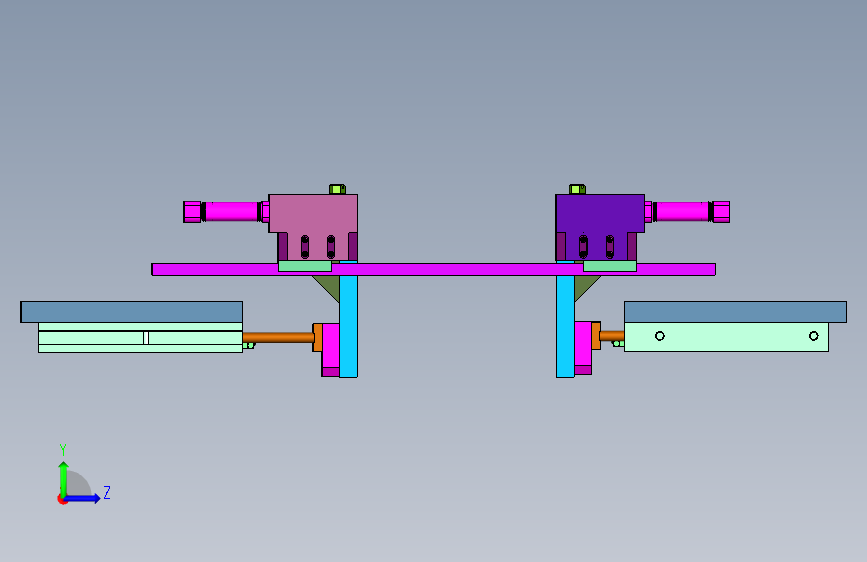Select the left blue-gray top plate
This screenshot has height=562, width=867.
click(x=132, y=312)
